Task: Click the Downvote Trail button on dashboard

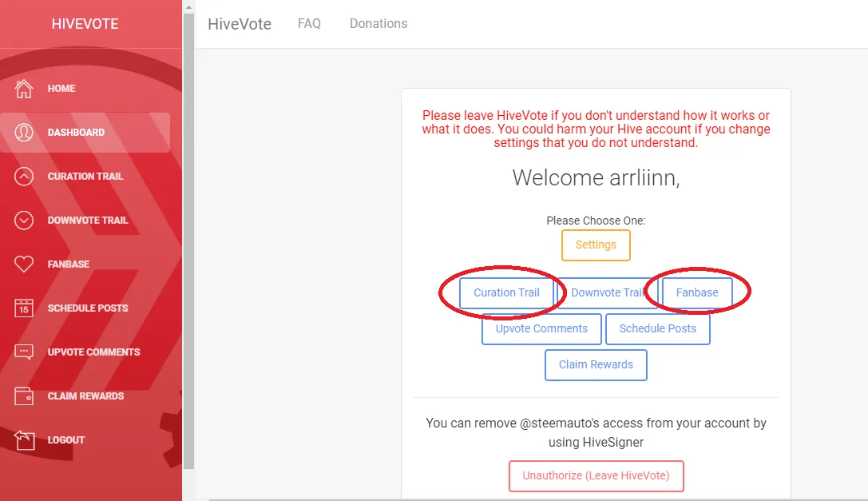Action: click(607, 292)
